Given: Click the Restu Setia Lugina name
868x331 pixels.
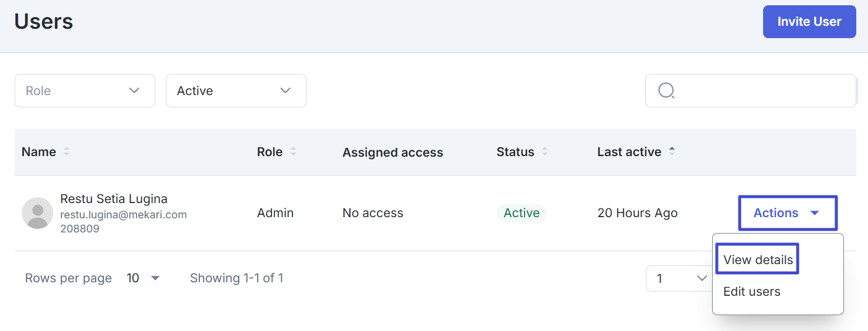Looking at the screenshot, I should pyautogui.click(x=114, y=199).
